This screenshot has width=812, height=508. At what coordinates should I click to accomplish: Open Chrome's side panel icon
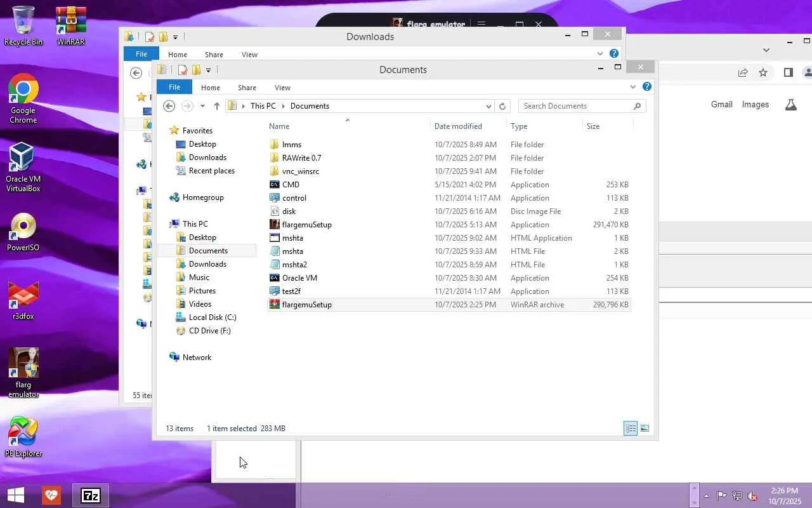[788, 72]
